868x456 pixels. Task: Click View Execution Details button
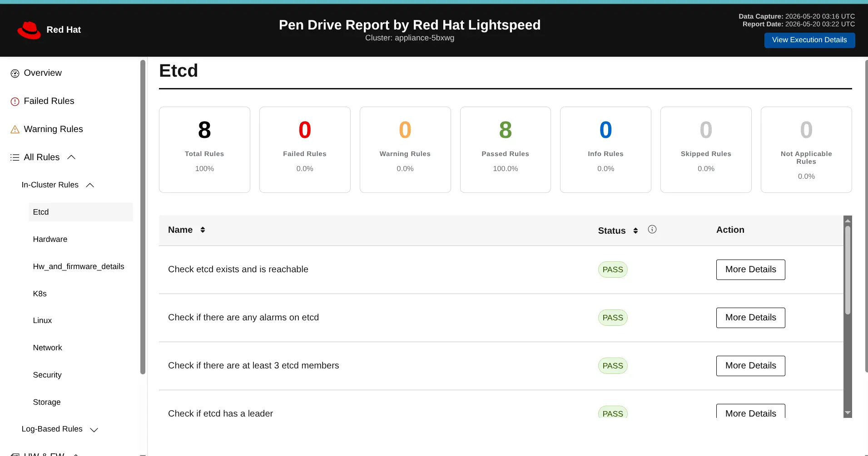(809, 40)
